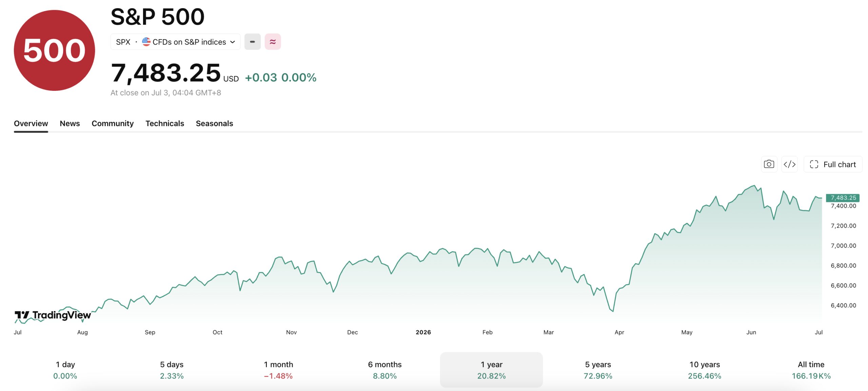This screenshot has width=868, height=391.
Task: Switch to the Community tab
Action: pyautogui.click(x=113, y=123)
